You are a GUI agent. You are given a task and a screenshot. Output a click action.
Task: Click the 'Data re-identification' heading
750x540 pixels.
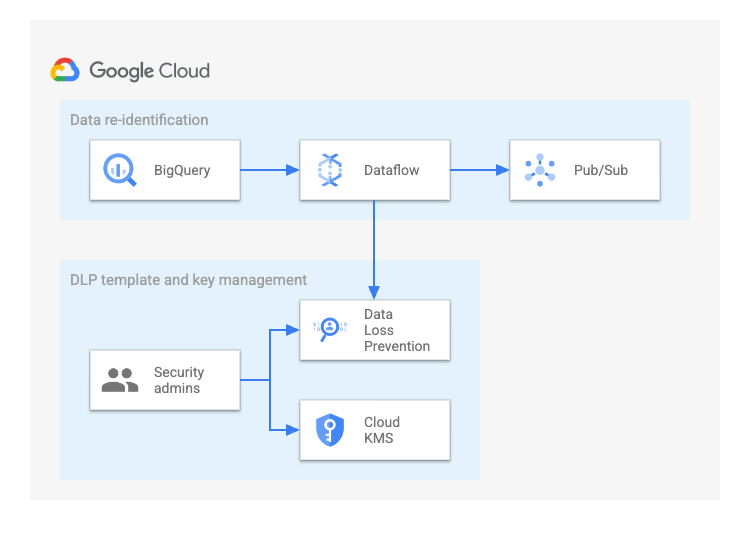pyautogui.click(x=139, y=120)
